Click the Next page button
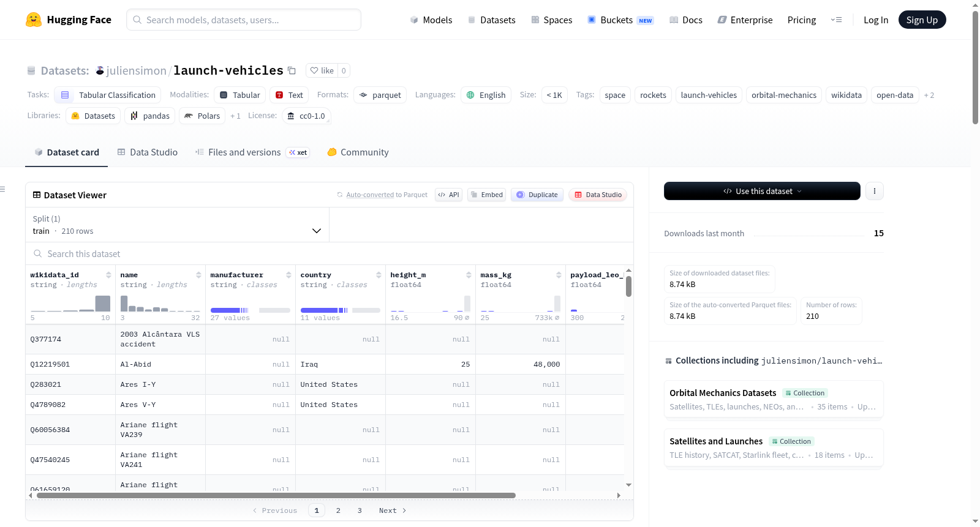This screenshot has height=527, width=980. [393, 510]
